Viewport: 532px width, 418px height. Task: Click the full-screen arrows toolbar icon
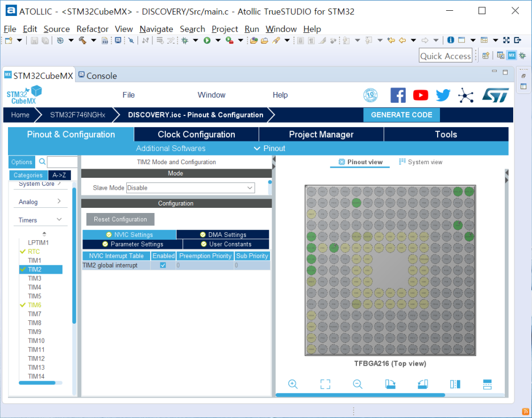coord(506,40)
